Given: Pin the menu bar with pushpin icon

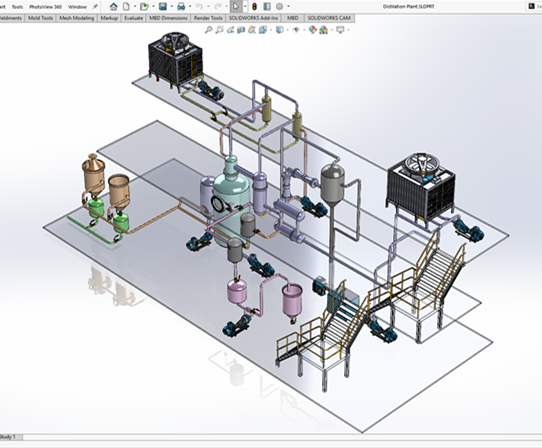Looking at the screenshot, I should click(95, 7).
